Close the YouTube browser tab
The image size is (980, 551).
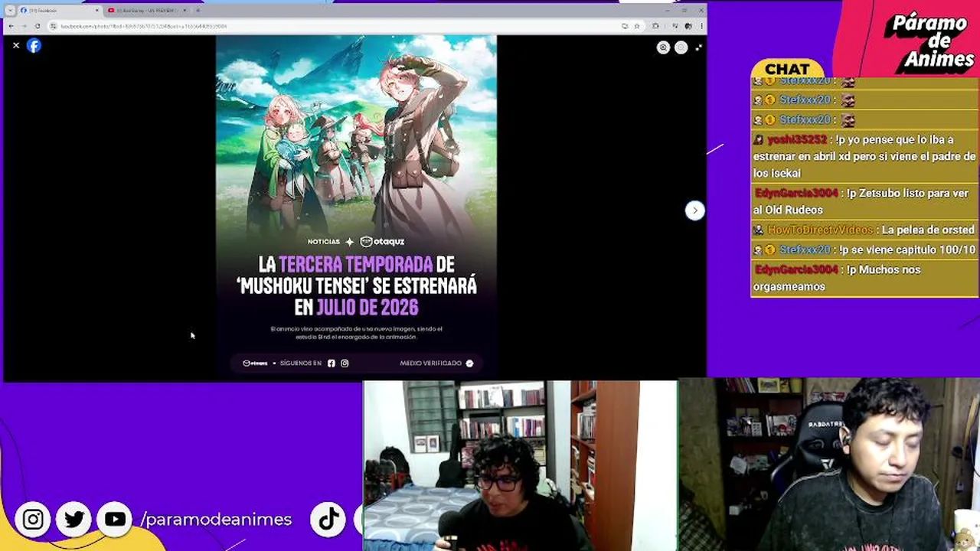184,11
